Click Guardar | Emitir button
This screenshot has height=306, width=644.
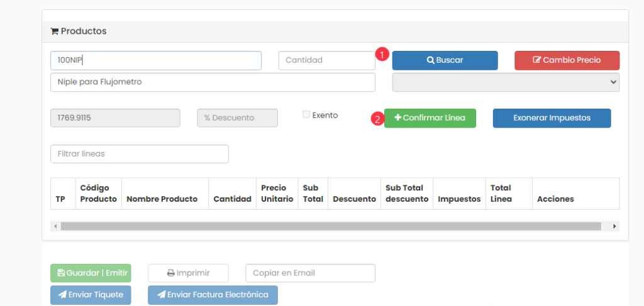pyautogui.click(x=91, y=273)
